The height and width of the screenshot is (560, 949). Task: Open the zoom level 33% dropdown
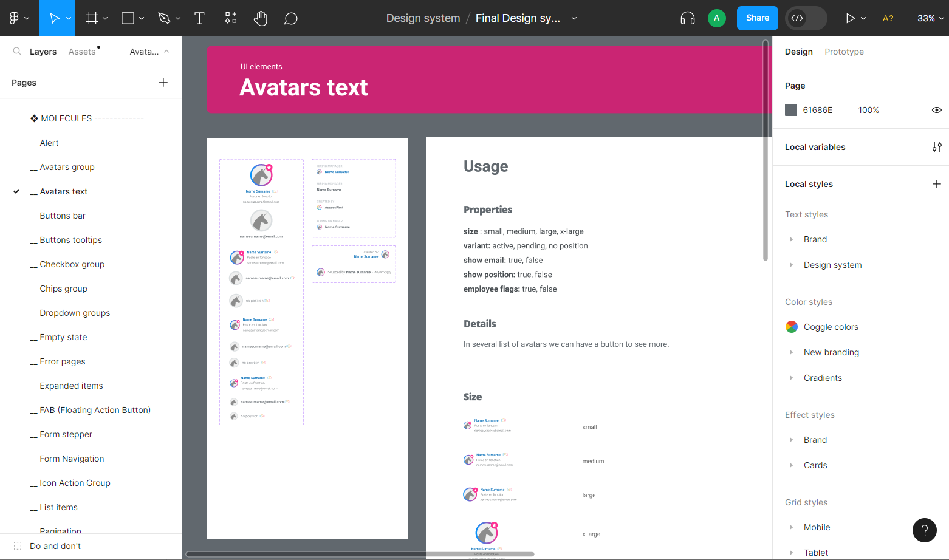(931, 18)
